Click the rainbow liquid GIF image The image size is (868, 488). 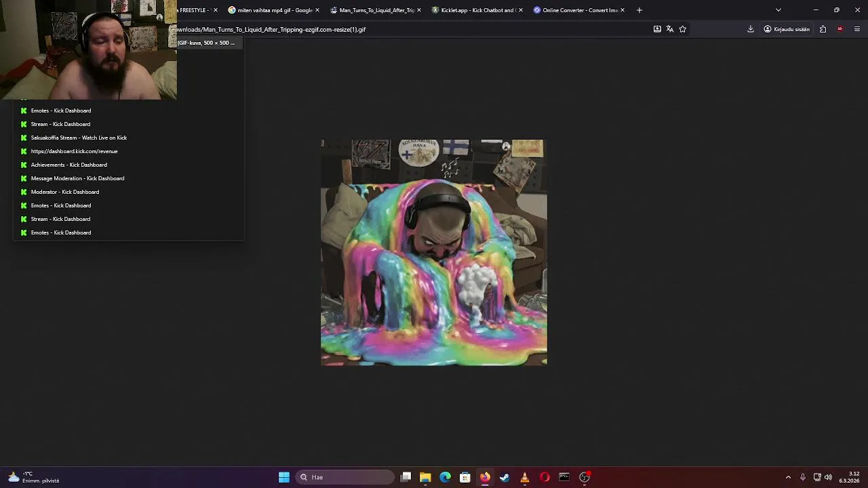tap(434, 253)
